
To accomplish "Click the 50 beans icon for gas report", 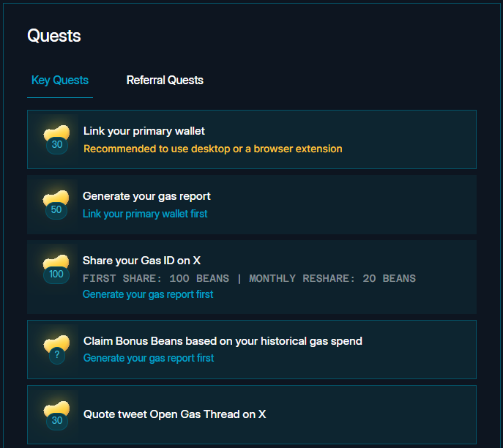I will 56,204.
